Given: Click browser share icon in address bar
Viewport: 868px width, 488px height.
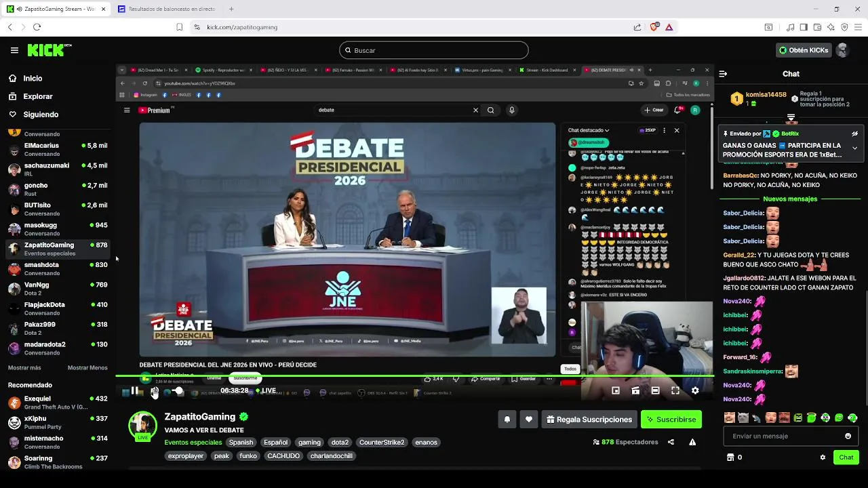Looking at the screenshot, I should (637, 27).
